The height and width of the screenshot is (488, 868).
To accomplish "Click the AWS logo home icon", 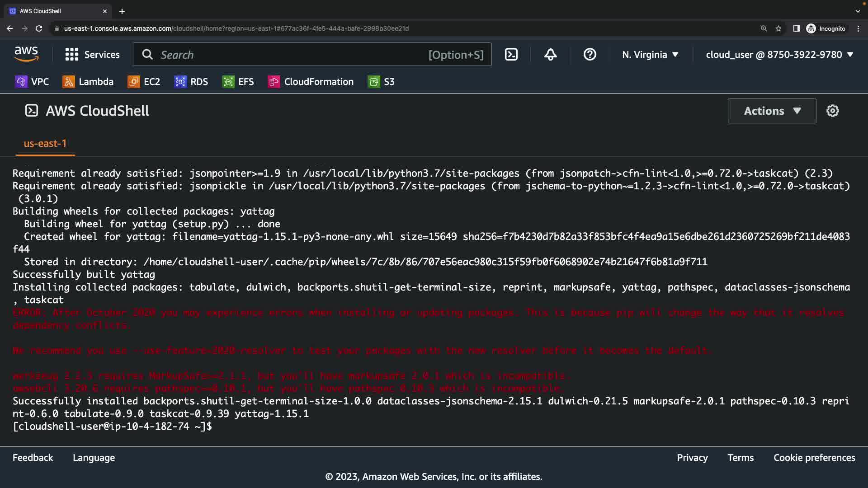I will tap(26, 54).
